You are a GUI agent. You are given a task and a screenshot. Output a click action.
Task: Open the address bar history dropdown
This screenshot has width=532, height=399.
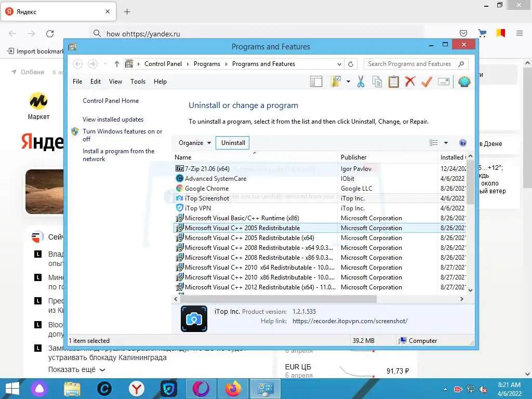click(x=339, y=64)
